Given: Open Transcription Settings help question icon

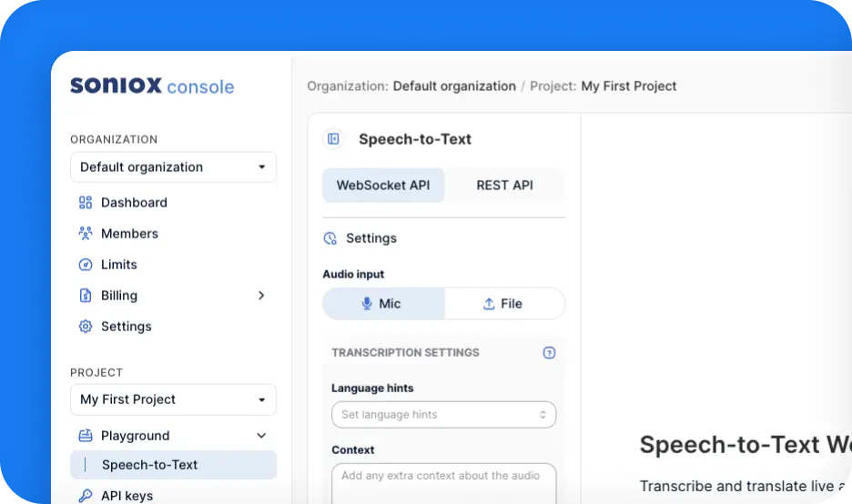Looking at the screenshot, I should pos(549,353).
